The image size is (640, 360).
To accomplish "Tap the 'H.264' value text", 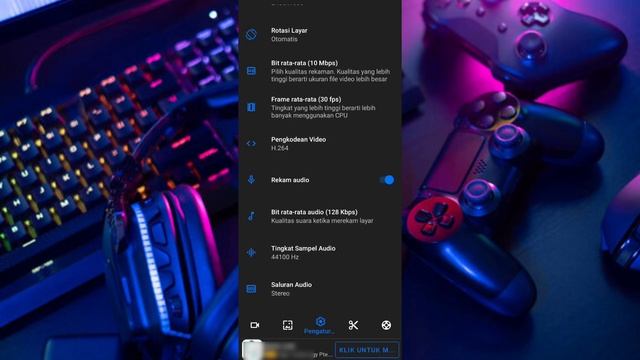I will click(x=280, y=148).
